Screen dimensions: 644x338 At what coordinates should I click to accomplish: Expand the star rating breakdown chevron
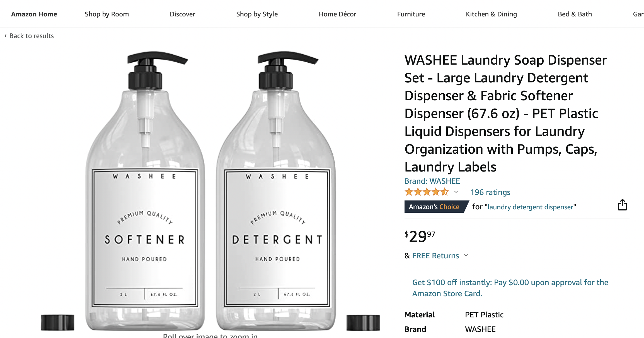point(456,192)
